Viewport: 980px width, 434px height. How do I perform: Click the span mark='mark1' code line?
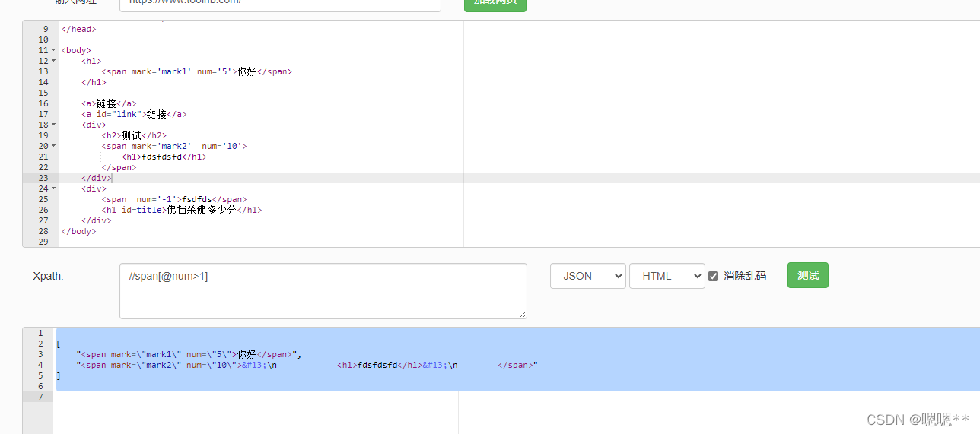point(197,71)
